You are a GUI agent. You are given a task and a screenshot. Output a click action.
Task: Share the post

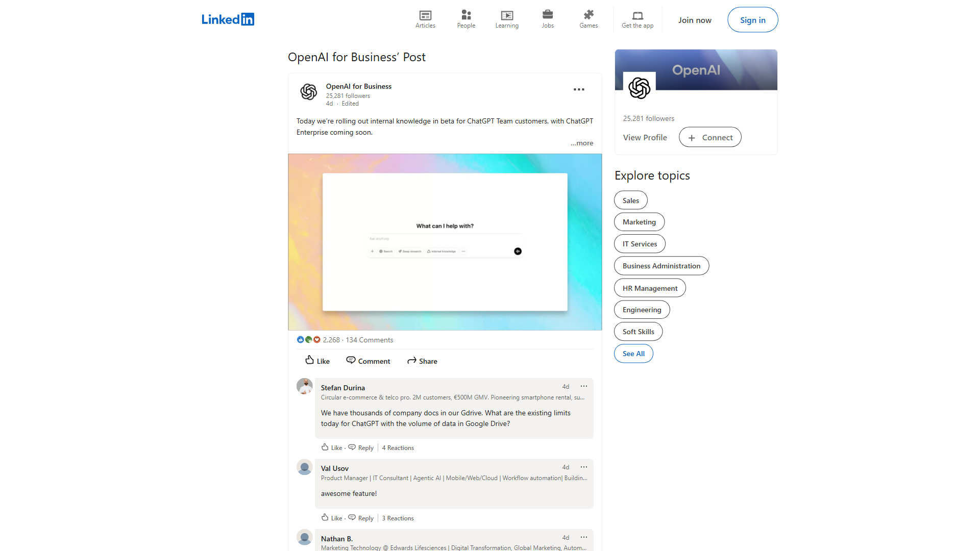click(422, 361)
